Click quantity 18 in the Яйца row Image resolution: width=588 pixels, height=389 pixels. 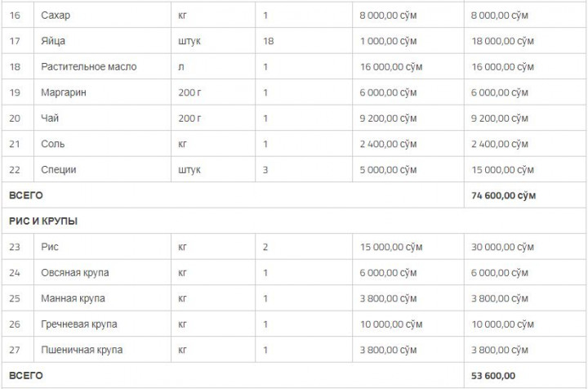(x=269, y=41)
